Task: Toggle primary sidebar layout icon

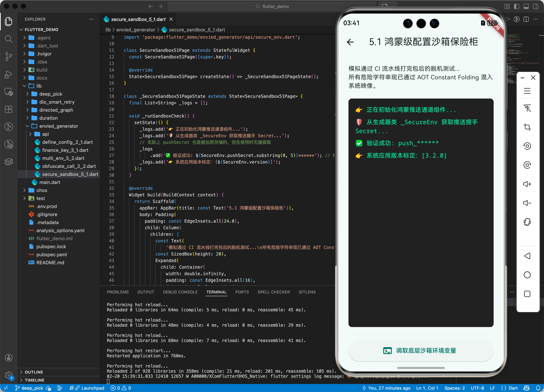Action: click(x=516, y=6)
